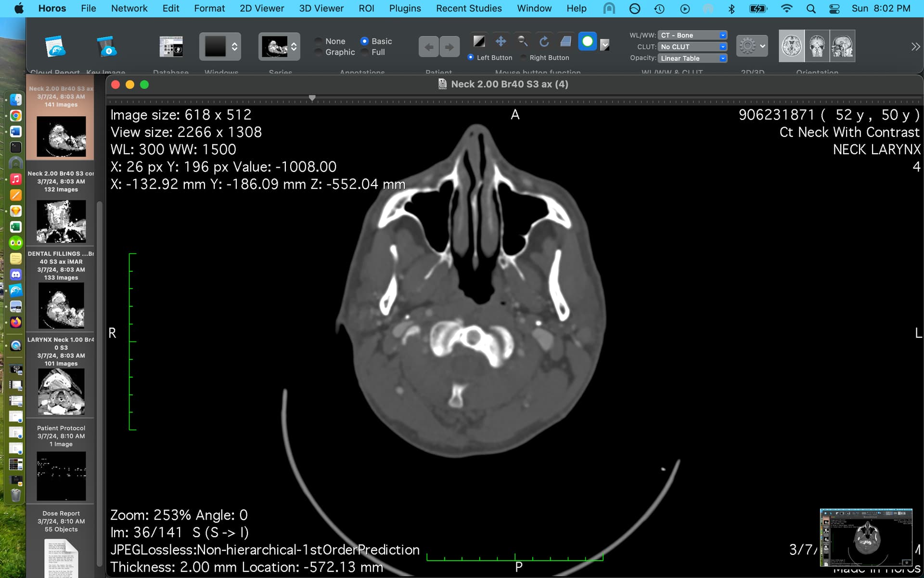Select the Scroll through stack tool
The height and width of the screenshot is (578, 924).
pyautogui.click(x=565, y=41)
